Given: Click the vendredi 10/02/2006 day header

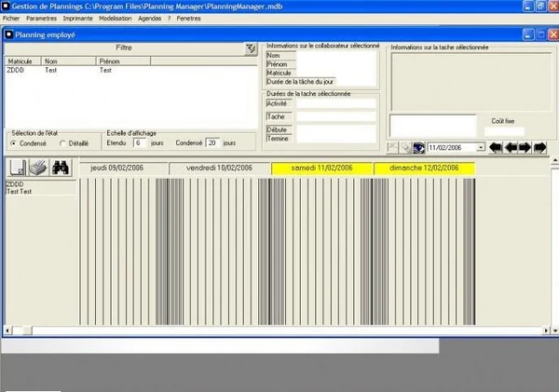Looking at the screenshot, I should tap(220, 168).
